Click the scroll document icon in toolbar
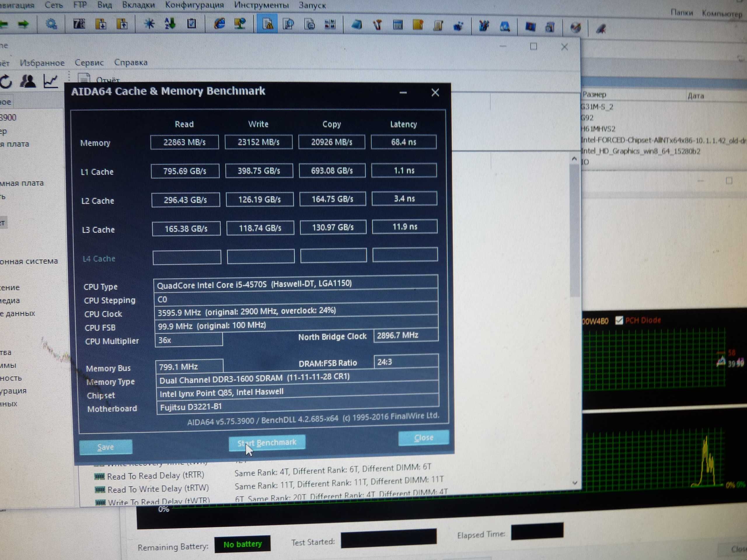Viewport: 747px width, 560px height. pyautogui.click(x=438, y=26)
